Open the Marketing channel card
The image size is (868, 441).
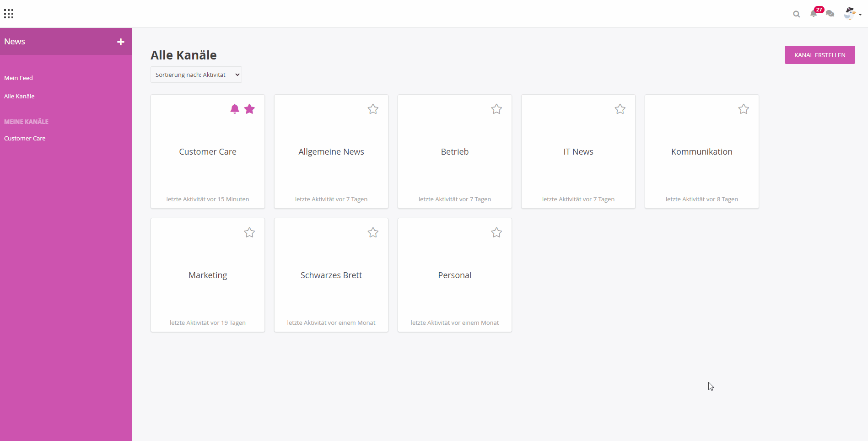coord(208,275)
